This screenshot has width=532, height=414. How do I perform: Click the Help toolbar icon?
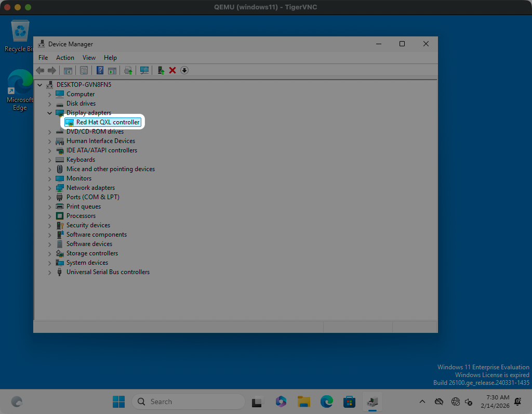coord(100,70)
